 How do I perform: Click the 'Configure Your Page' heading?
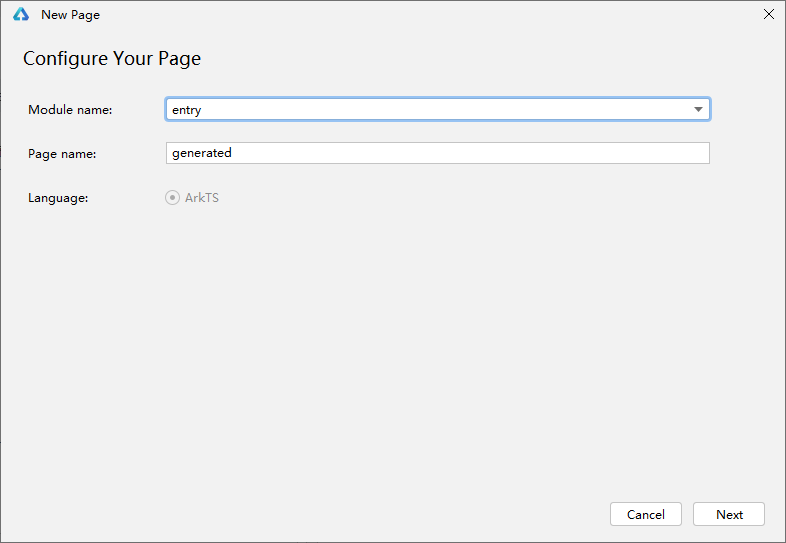click(x=112, y=58)
